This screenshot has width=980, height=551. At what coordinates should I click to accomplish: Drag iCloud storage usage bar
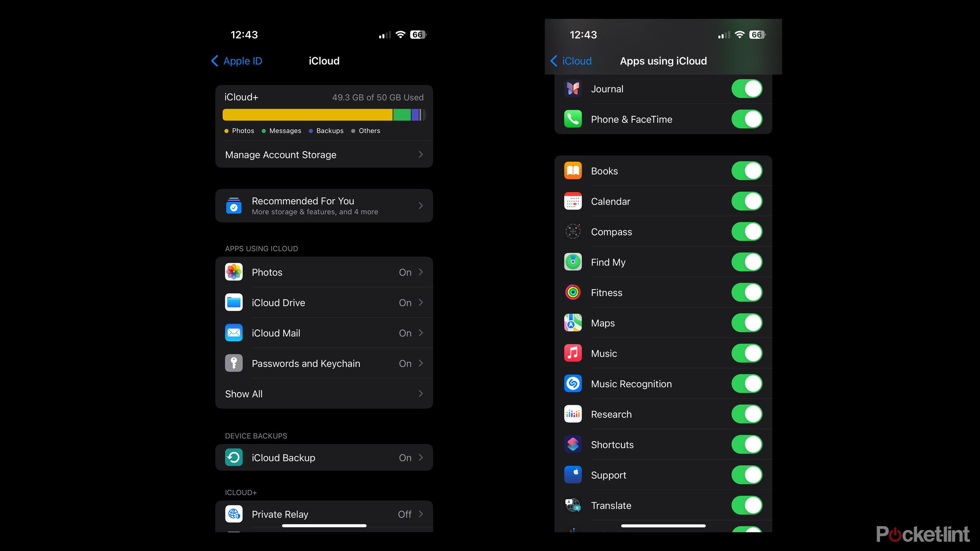(324, 114)
